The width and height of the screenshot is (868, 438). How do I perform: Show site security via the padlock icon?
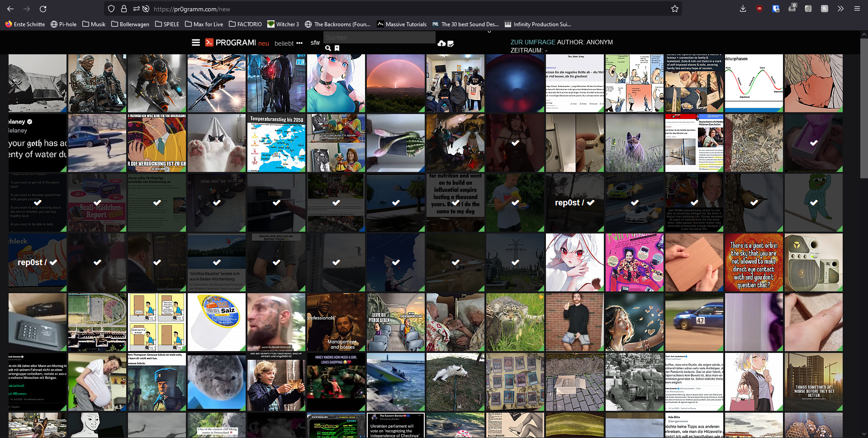[x=123, y=9]
